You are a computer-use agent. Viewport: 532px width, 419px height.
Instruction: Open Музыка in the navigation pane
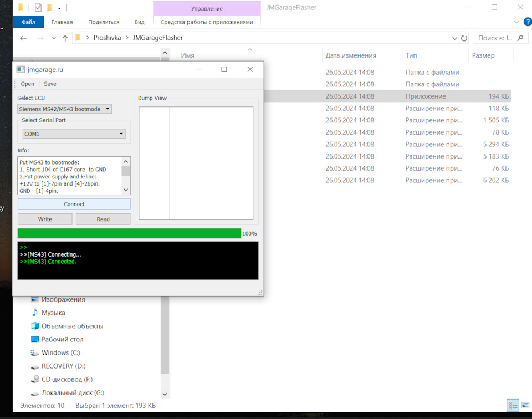pos(53,313)
